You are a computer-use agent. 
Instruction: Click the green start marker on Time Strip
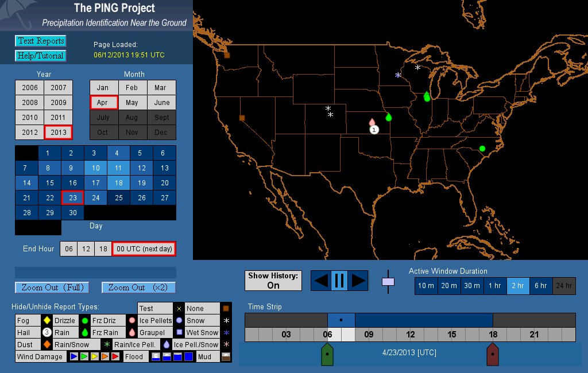point(327,355)
